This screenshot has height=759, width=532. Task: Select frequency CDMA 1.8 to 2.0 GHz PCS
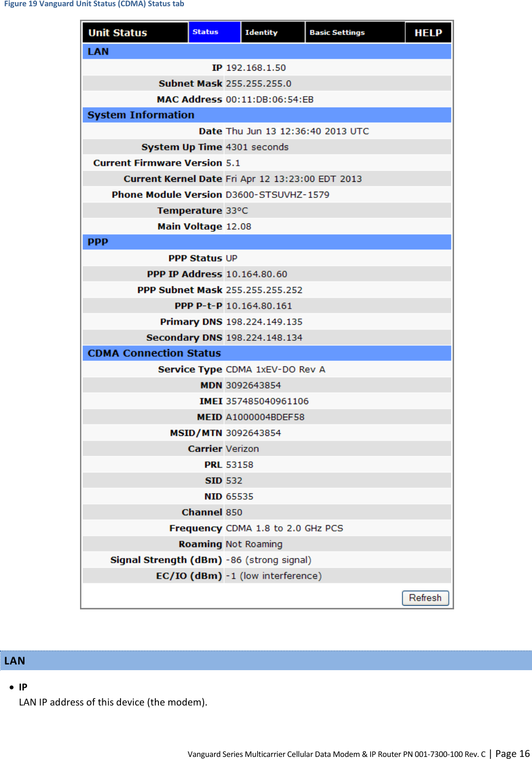point(284,528)
